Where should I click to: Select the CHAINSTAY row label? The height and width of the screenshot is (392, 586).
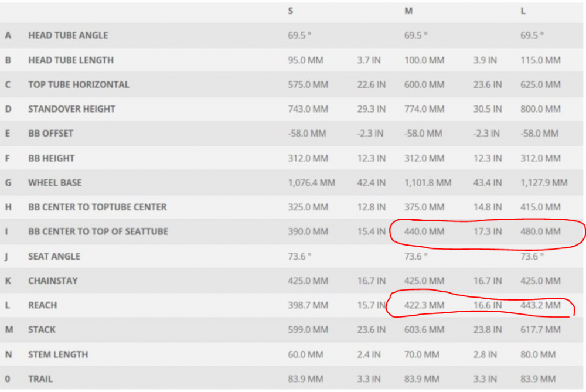click(53, 281)
